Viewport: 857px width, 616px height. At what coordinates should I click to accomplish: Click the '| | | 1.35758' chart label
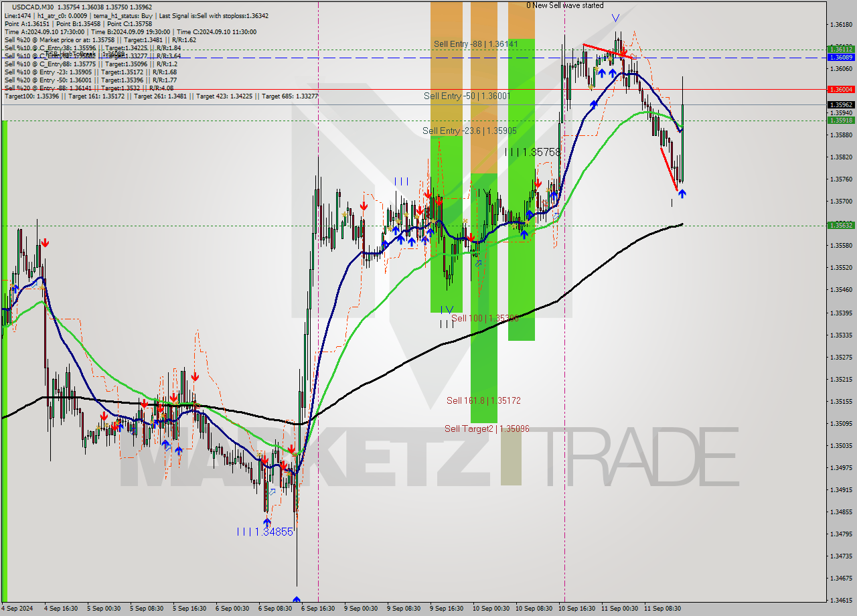point(533,152)
